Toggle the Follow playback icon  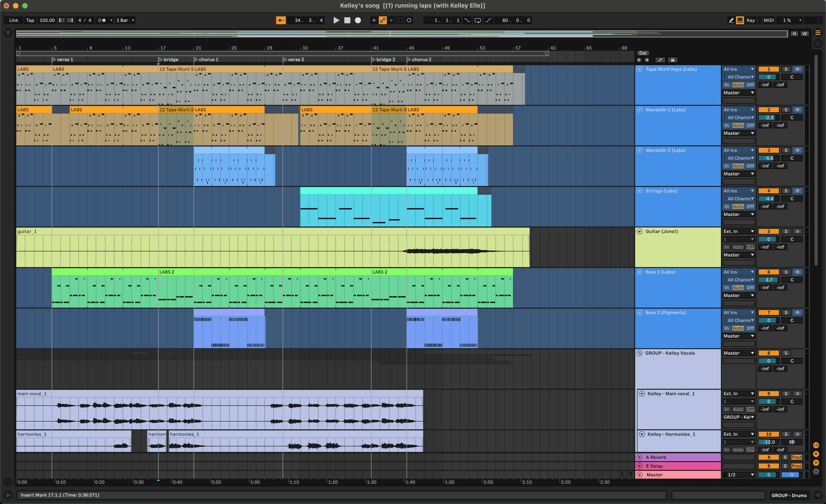280,21
